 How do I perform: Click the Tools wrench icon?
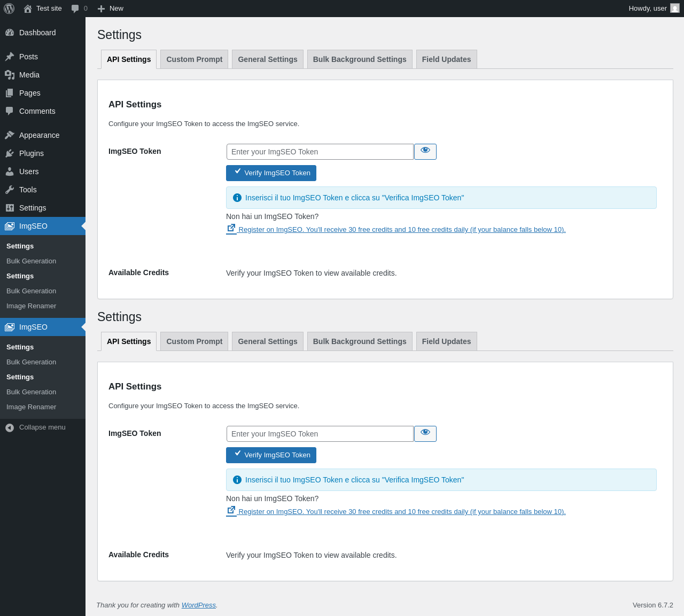10,190
